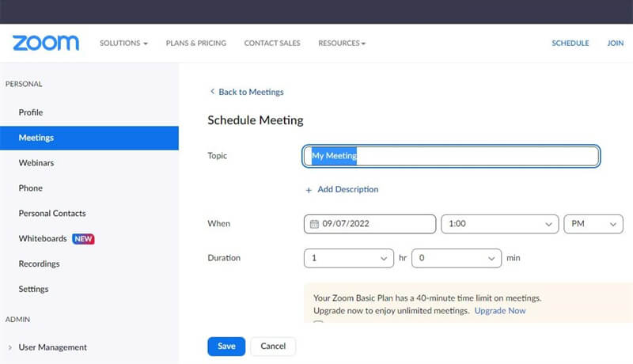Open the duration hours dropdown
This screenshot has width=633, height=364.
coord(348,258)
